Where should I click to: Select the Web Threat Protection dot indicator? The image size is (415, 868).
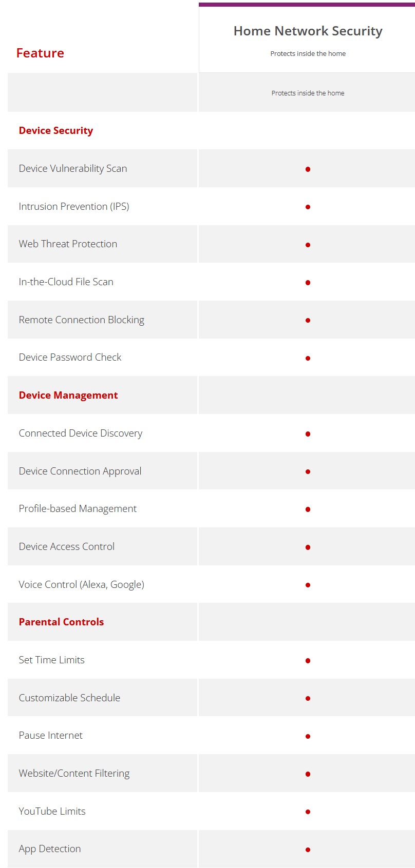tap(308, 245)
